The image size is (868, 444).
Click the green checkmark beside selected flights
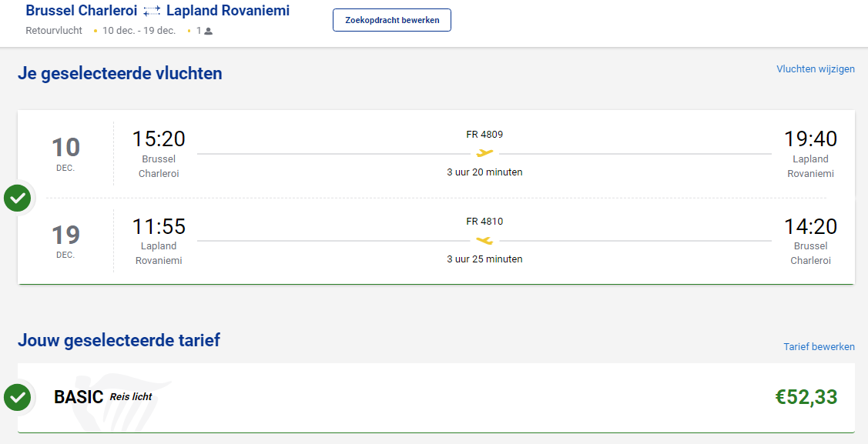point(17,199)
